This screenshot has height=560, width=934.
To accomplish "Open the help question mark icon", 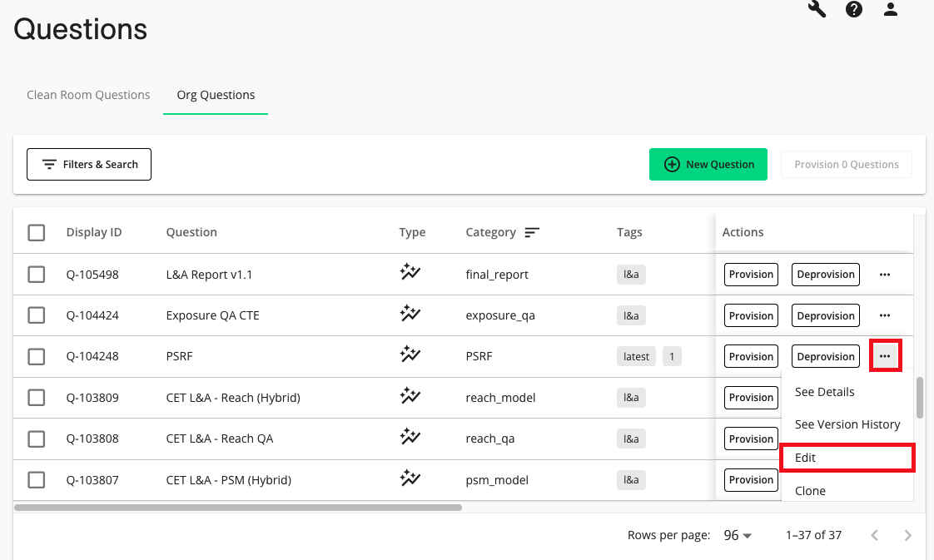I will tap(854, 10).
